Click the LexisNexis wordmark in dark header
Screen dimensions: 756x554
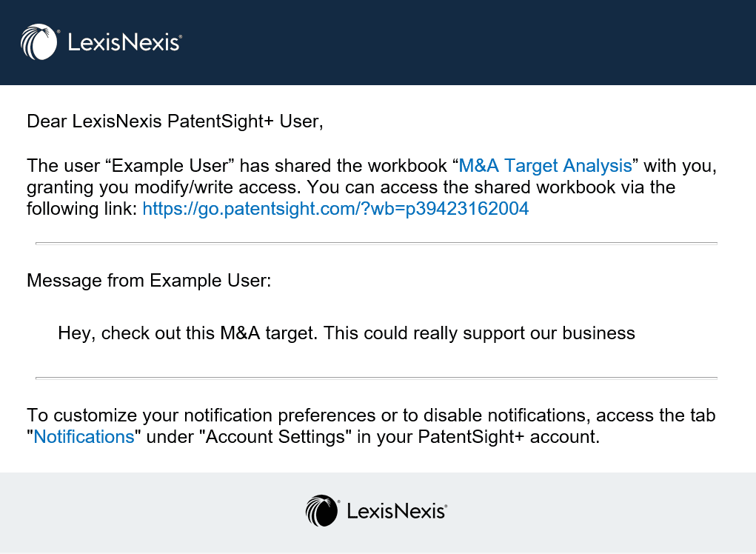point(124,42)
